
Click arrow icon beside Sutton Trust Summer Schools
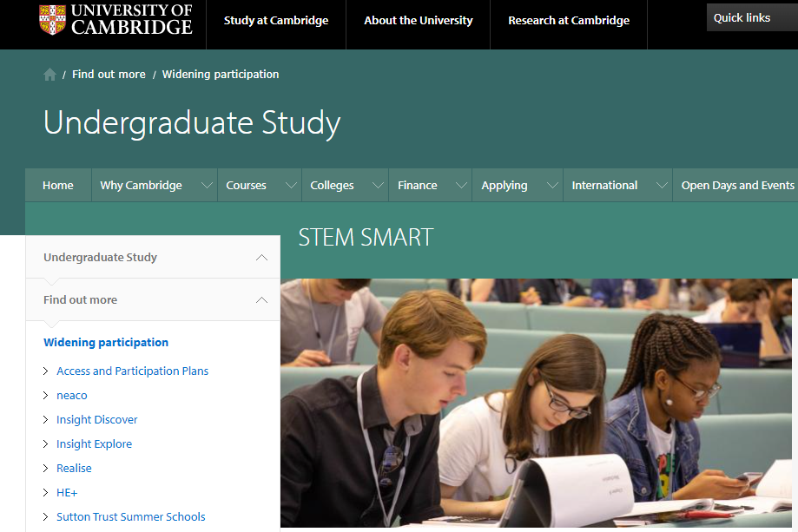pyautogui.click(x=46, y=516)
